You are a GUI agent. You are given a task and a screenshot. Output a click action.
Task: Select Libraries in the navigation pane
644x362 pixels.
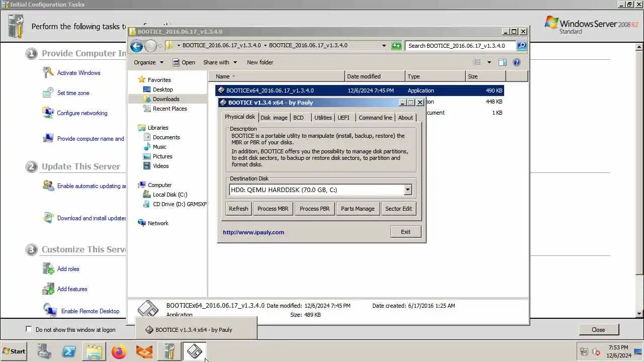click(x=158, y=128)
